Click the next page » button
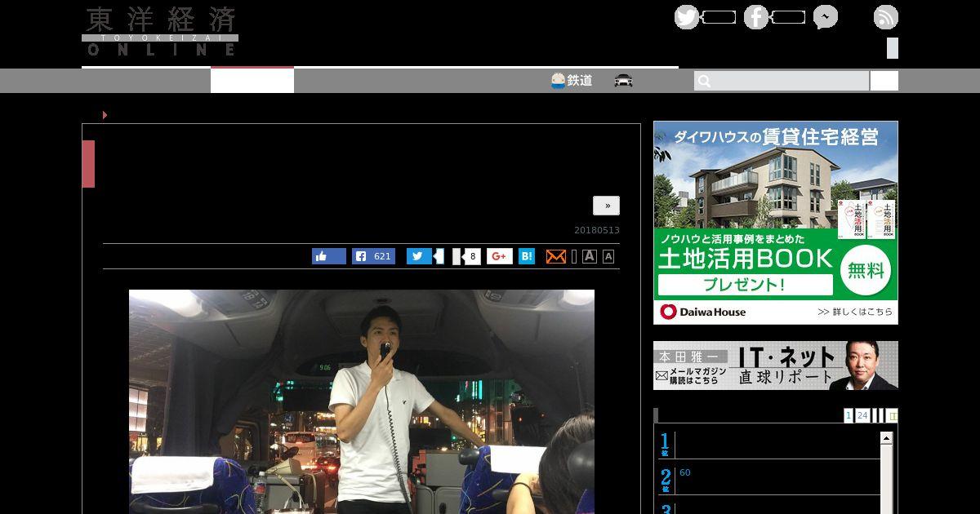Viewport: 980px width, 514px height. tap(606, 206)
